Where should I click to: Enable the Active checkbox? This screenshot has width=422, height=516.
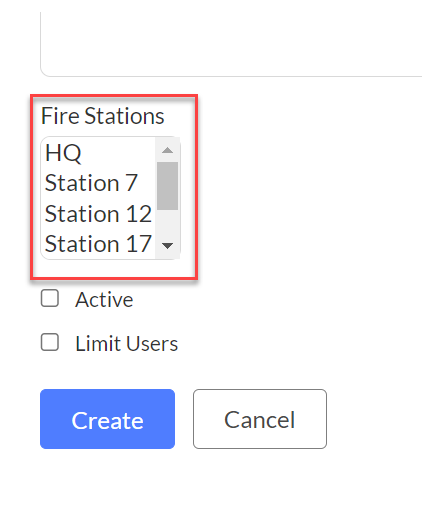pos(50,298)
